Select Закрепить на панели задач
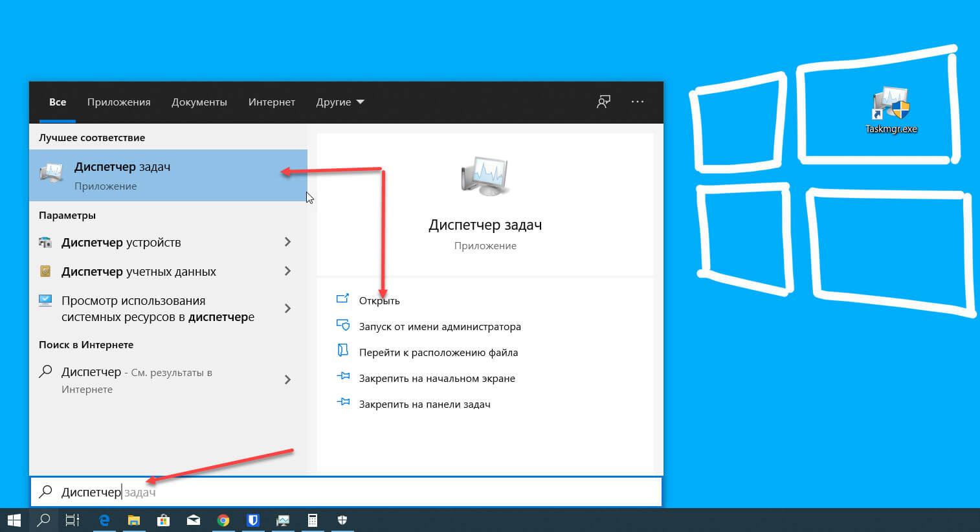This screenshot has width=980, height=532. click(424, 404)
